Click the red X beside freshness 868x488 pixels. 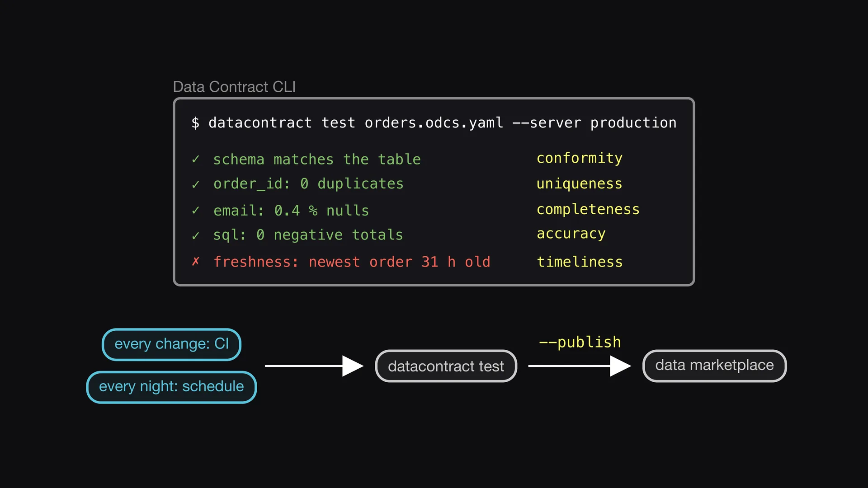[195, 262]
